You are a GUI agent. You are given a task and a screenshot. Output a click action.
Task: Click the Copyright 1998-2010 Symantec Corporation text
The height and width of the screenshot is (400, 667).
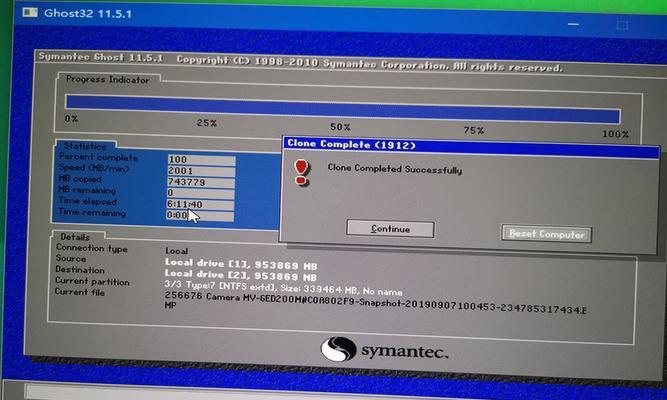click(369, 64)
